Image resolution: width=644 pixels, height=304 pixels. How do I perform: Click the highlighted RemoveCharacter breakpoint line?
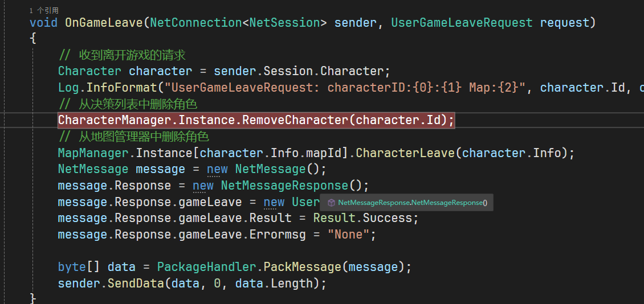click(x=256, y=120)
